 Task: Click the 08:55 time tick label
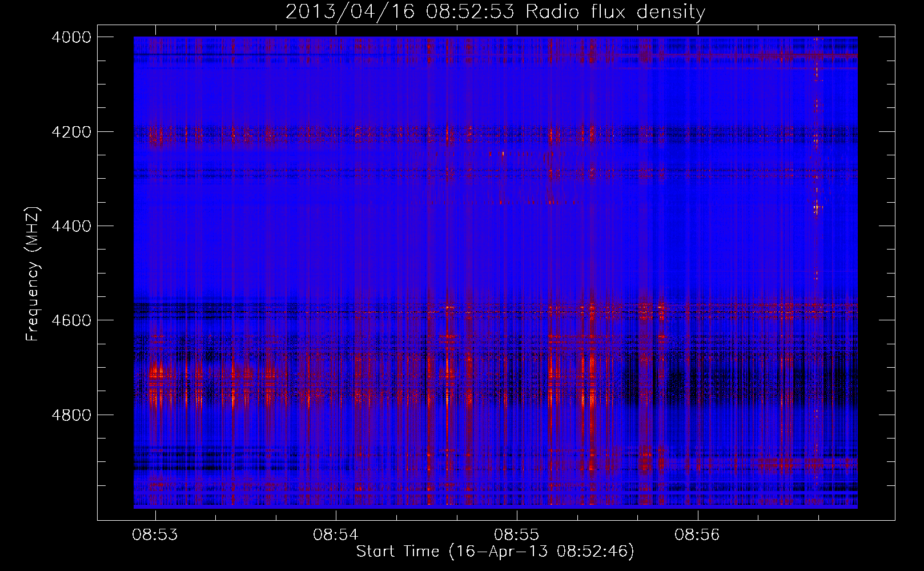pyautogui.click(x=517, y=534)
